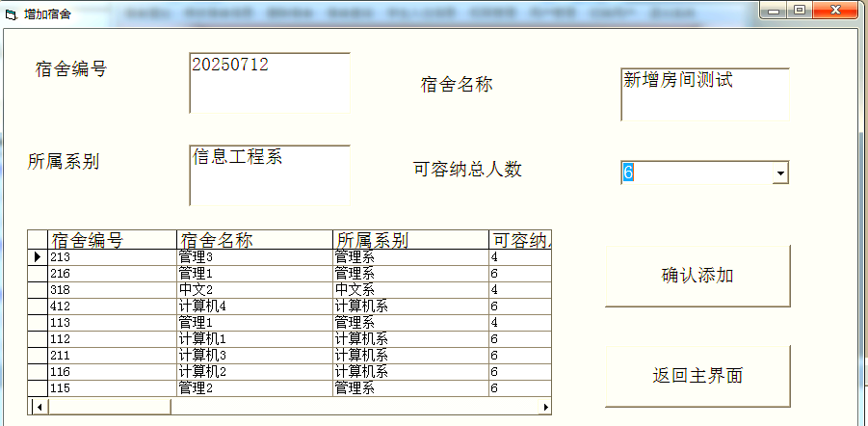Select row selector arrow for dorm 213
This screenshot has width=868, height=426.
[x=38, y=257]
